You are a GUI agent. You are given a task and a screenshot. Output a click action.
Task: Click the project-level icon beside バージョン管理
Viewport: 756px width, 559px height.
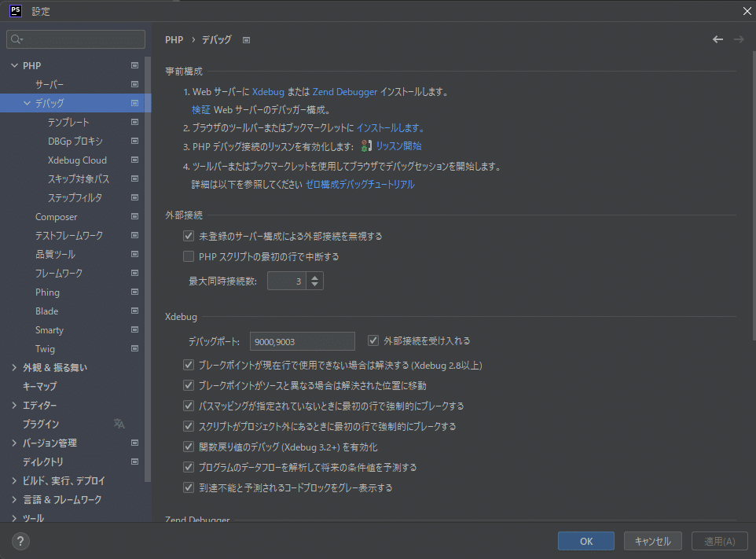pos(135,443)
